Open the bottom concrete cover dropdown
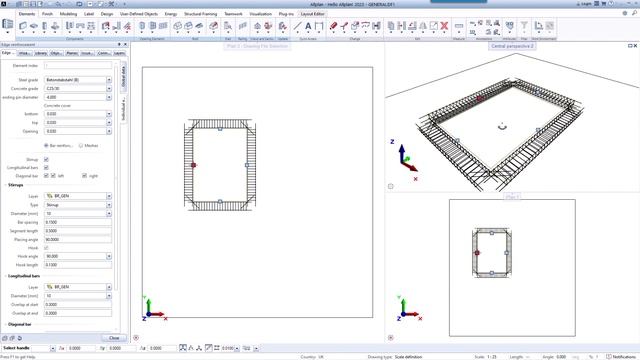Image resolution: width=640 pixels, height=360 pixels. click(109, 114)
